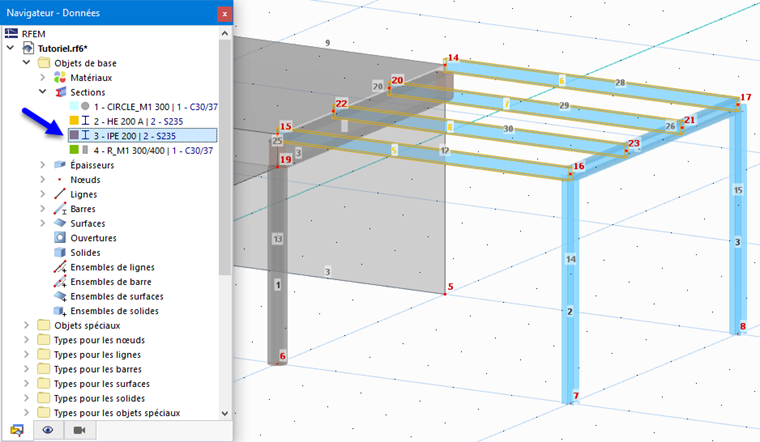
Task: Click the Solides cube icon
Action: click(x=60, y=253)
